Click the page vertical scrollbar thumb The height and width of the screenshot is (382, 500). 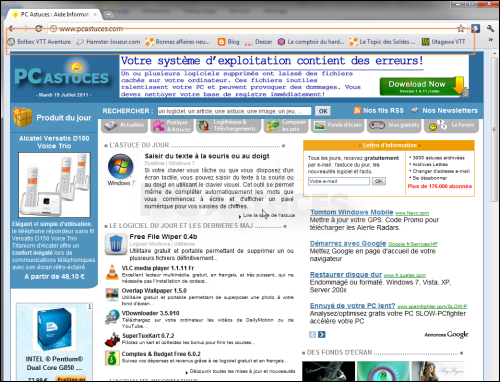tap(494, 130)
